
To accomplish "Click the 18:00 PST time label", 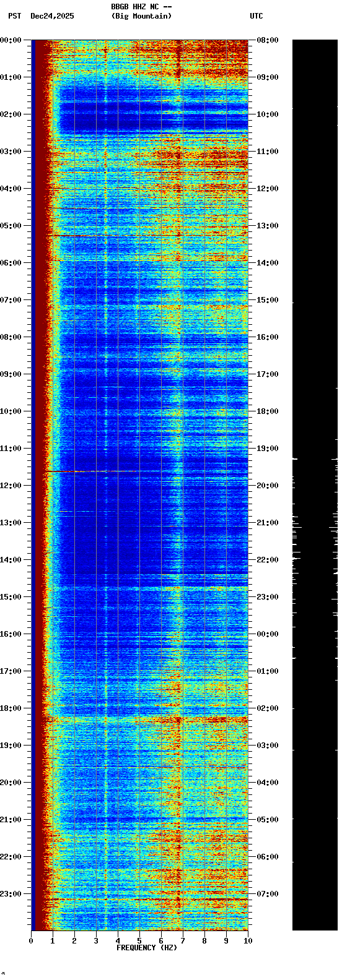I will tap(11, 708).
